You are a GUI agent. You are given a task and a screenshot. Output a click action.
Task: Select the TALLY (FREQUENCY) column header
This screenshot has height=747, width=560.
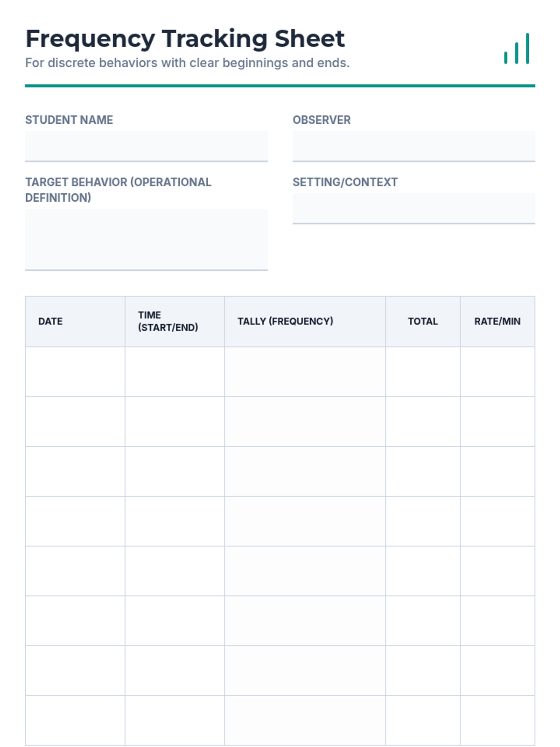click(305, 321)
